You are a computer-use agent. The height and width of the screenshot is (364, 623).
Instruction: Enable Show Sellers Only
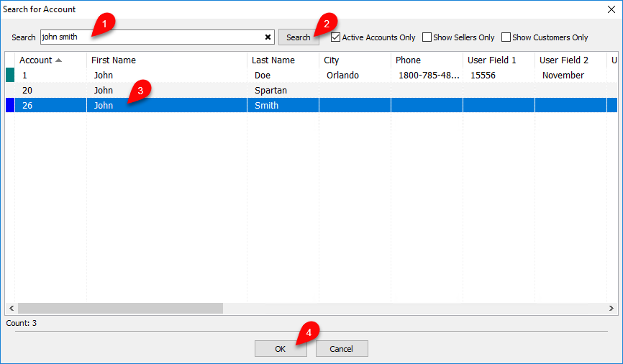[x=427, y=37]
